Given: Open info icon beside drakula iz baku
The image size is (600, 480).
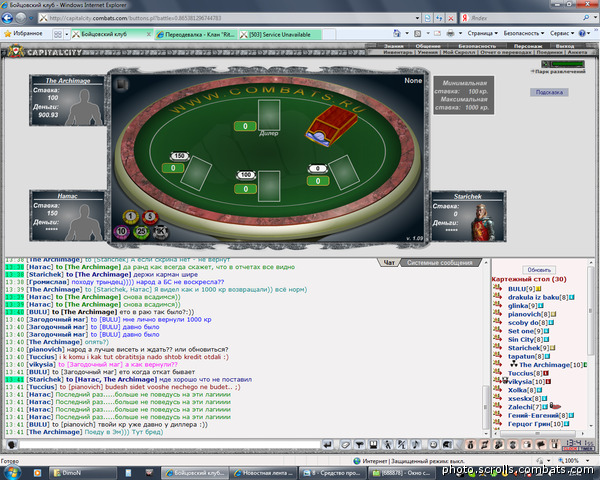Looking at the screenshot, I should click(572, 297).
